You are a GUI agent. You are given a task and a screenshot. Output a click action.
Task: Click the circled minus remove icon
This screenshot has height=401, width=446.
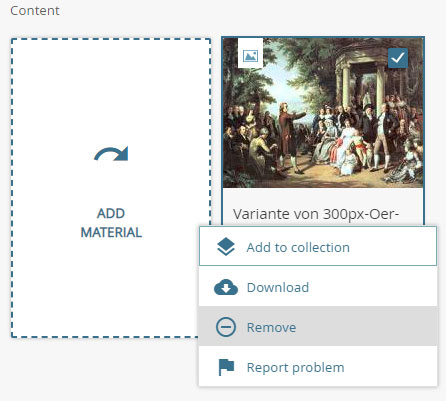(226, 327)
